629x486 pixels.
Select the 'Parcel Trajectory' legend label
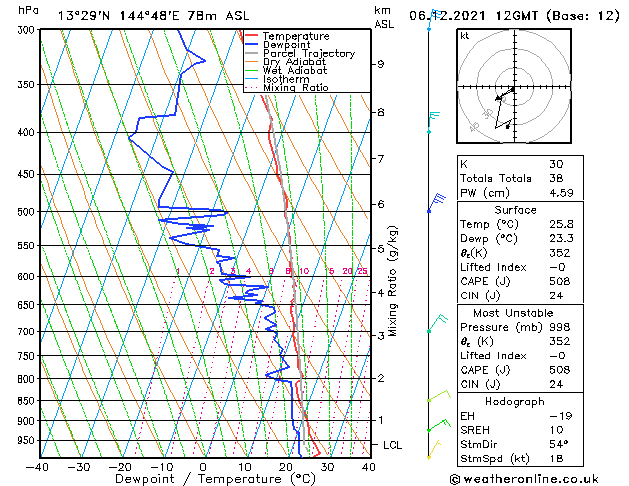309,53
